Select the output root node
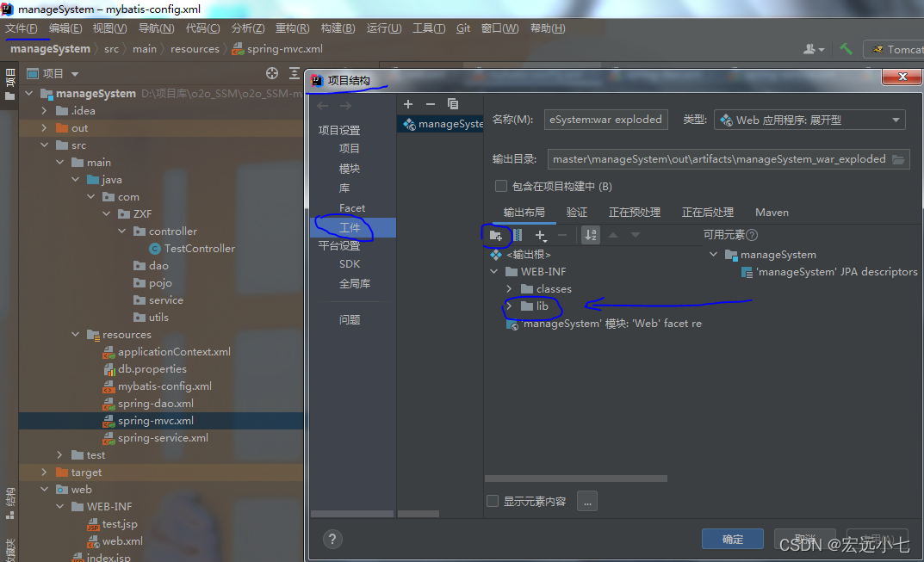This screenshot has width=924, height=562. pos(520,255)
